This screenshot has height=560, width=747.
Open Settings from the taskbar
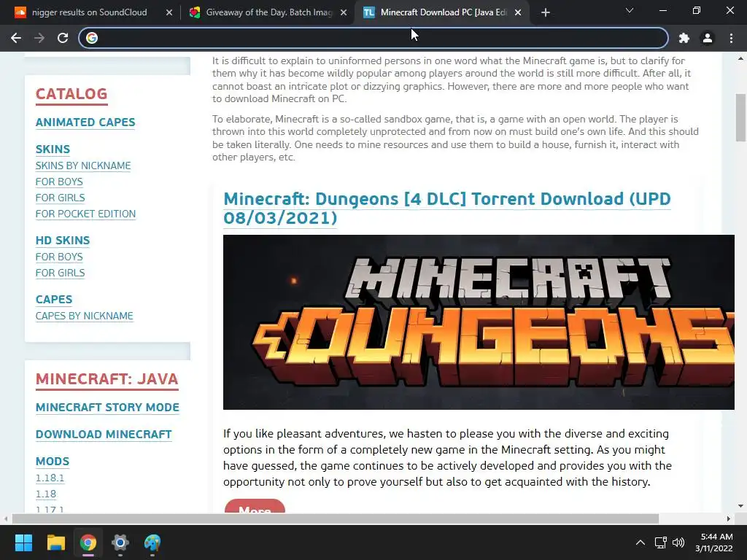click(x=120, y=542)
